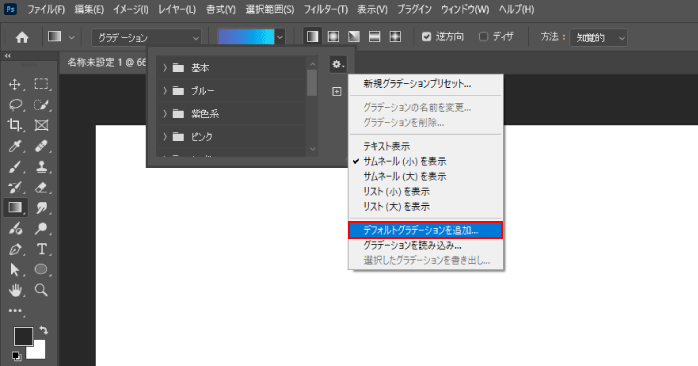
Task: Choose the Reflected gradient style
Action: (x=374, y=37)
